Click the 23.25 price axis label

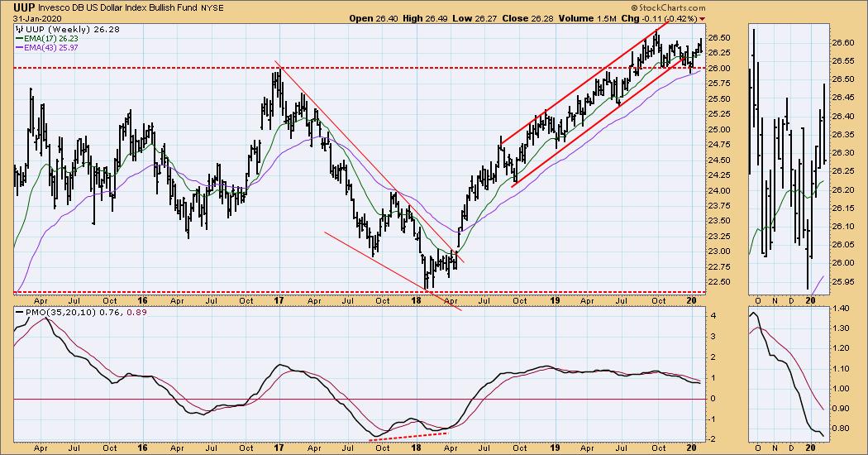[x=719, y=236]
